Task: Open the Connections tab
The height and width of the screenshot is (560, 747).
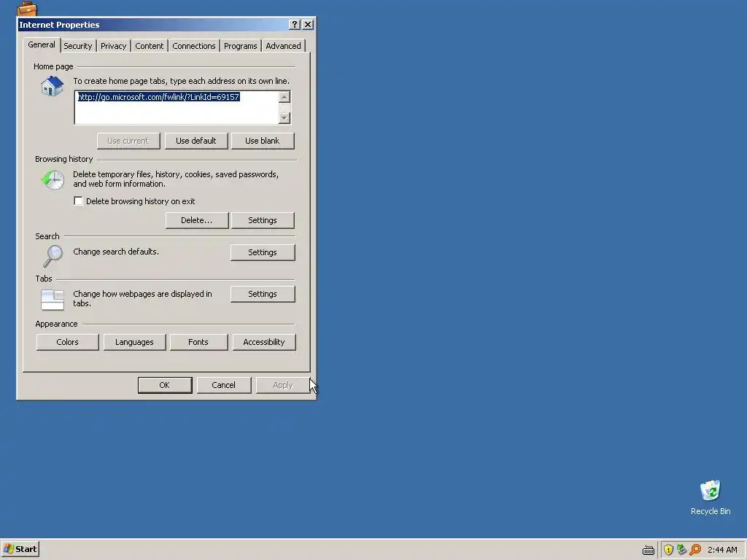Action: coord(194,46)
